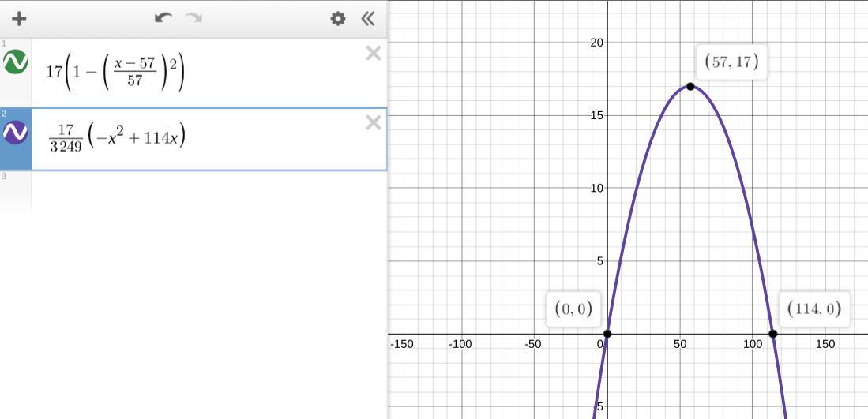Add a new expression with plus icon
Screen dimensions: 868x419
pyautogui.click(x=19, y=19)
